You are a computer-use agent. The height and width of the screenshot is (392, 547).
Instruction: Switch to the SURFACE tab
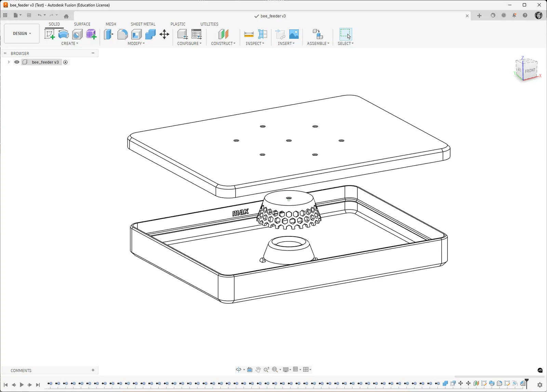tap(82, 24)
